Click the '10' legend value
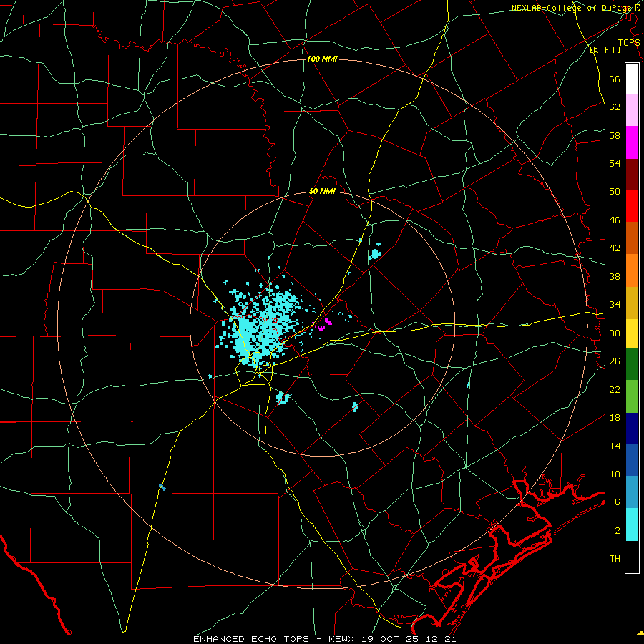 [615, 474]
